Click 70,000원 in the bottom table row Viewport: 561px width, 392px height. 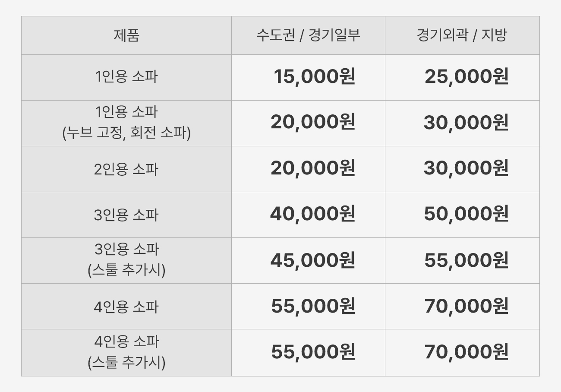[466, 352]
